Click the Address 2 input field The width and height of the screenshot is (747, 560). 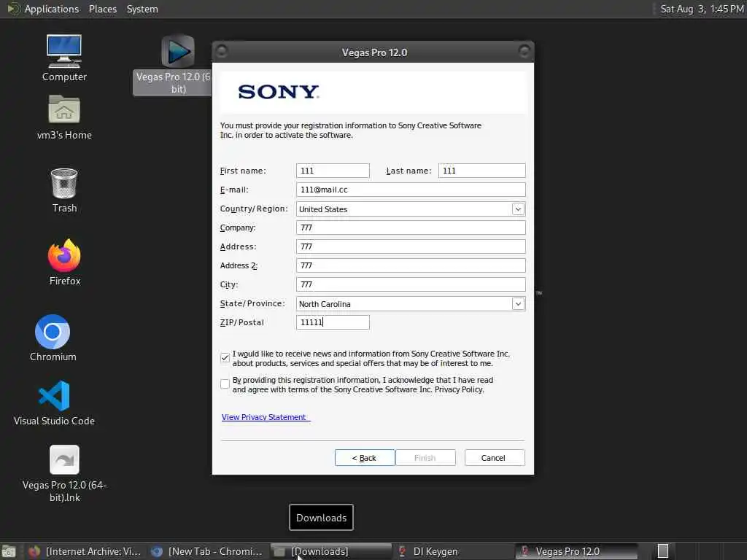click(411, 265)
